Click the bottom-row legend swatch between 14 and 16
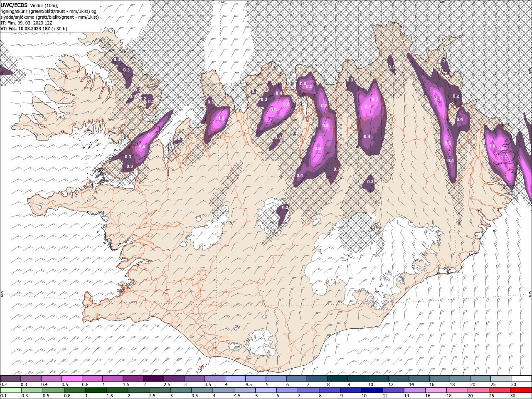 [414, 390]
